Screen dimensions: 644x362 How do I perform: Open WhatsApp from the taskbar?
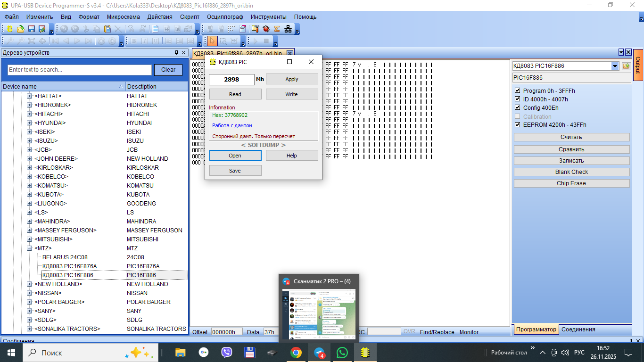point(342,352)
